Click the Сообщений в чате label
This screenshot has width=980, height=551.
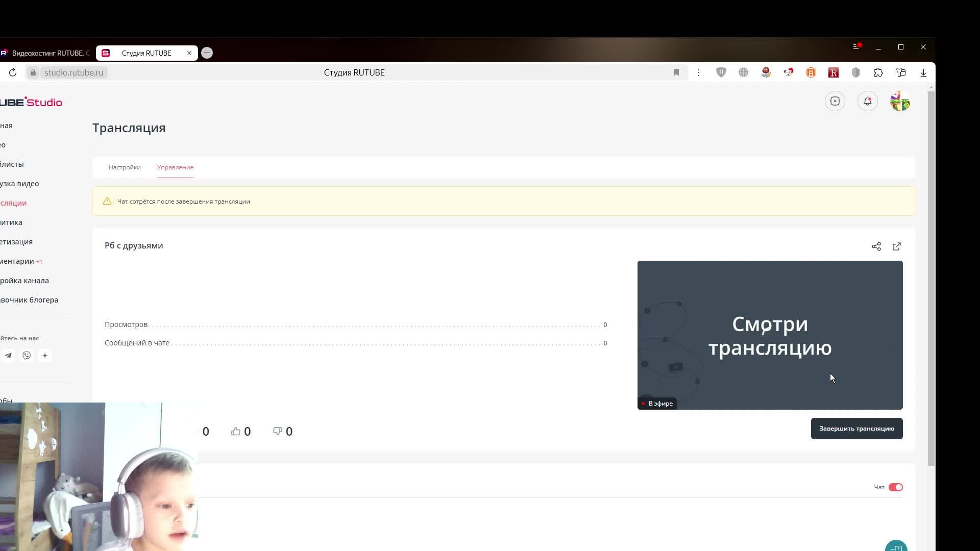coord(137,343)
